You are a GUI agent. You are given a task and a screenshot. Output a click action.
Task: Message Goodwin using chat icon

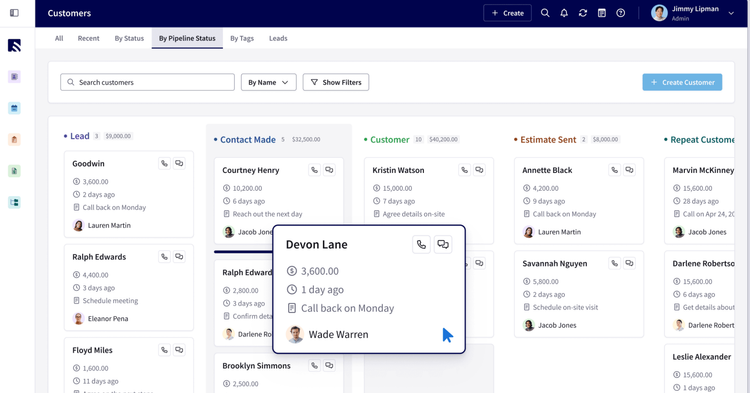click(179, 164)
